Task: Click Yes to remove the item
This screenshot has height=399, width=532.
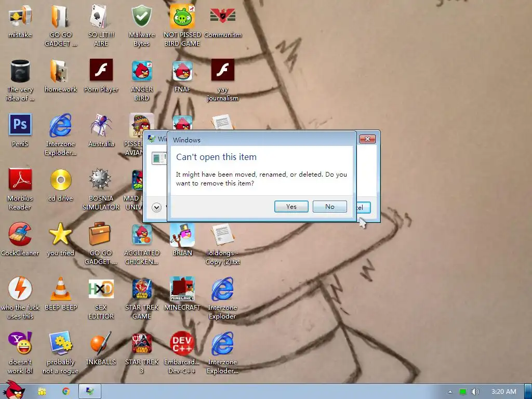Action: pos(291,207)
